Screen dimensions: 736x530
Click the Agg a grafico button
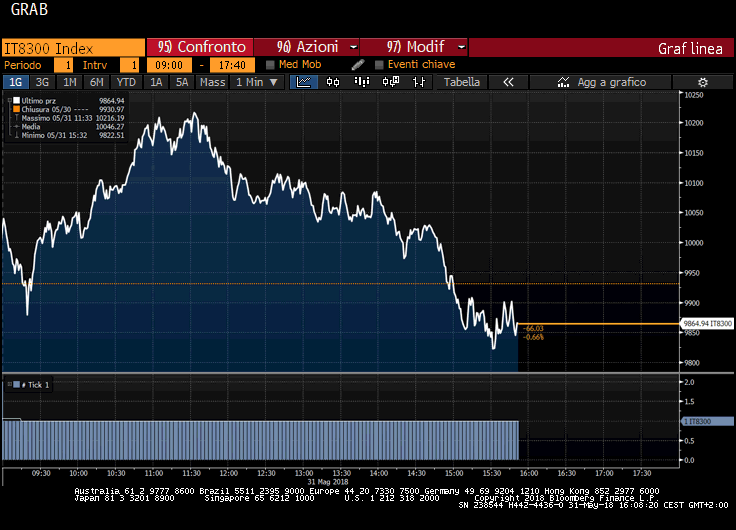pos(600,82)
